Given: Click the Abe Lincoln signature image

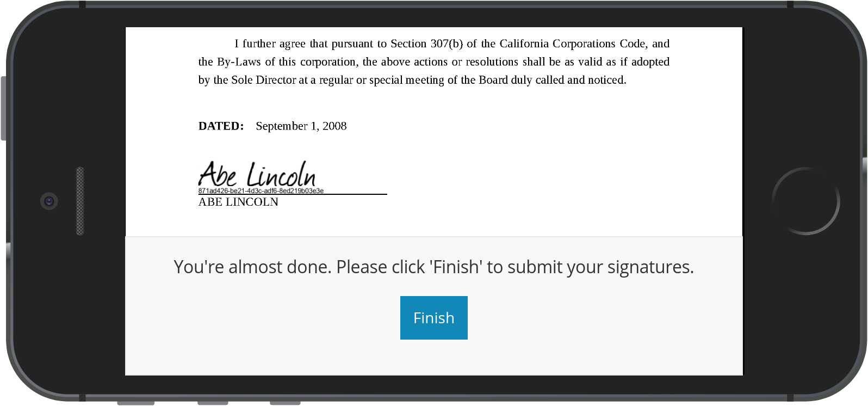Looking at the screenshot, I should point(258,174).
